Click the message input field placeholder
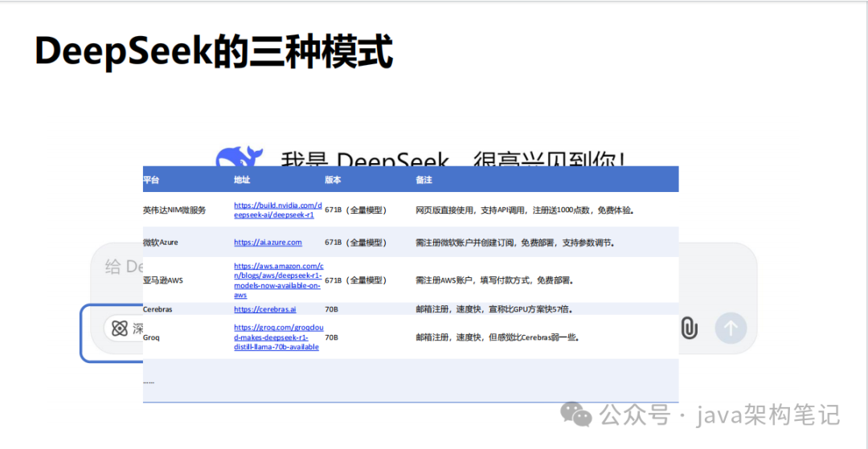The height and width of the screenshot is (449, 868). (122, 267)
